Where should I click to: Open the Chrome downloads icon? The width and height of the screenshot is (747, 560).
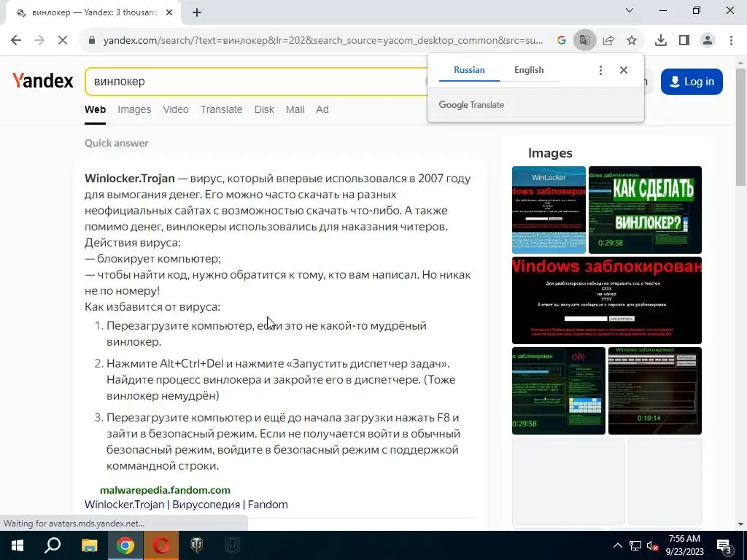point(661,41)
